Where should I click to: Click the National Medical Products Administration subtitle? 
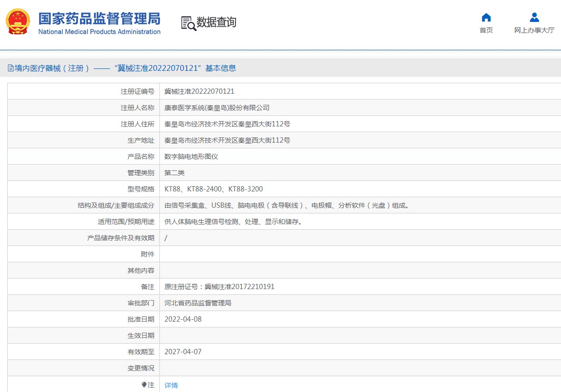(x=100, y=32)
